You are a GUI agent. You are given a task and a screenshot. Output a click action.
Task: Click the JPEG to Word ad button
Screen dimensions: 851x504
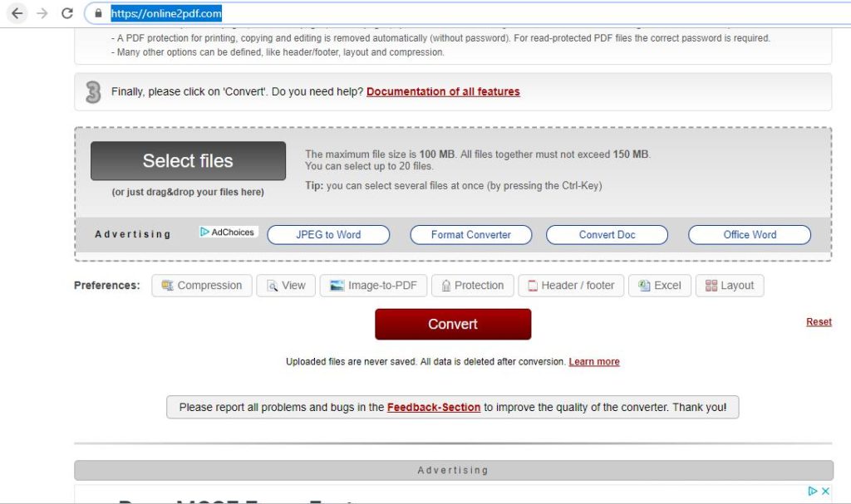pyautogui.click(x=328, y=235)
